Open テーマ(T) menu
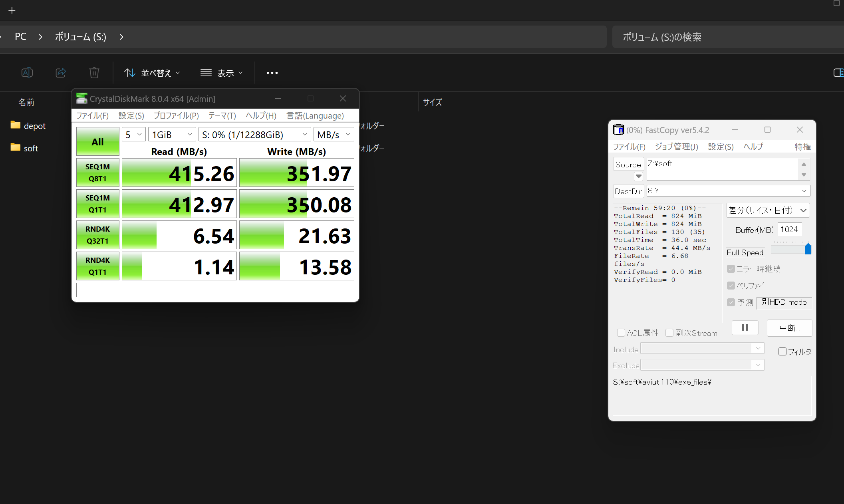Viewport: 844px width, 504px height. [222, 116]
